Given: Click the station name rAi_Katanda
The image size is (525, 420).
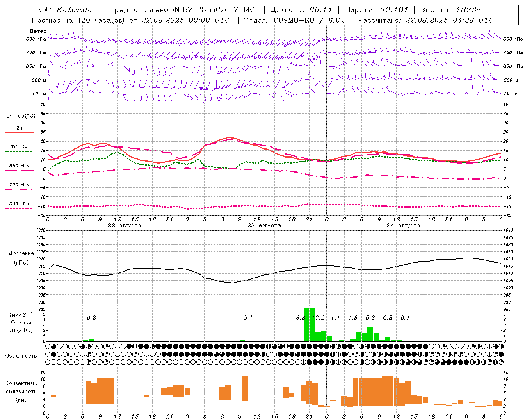Looking at the screenshot, I should 66,10.
